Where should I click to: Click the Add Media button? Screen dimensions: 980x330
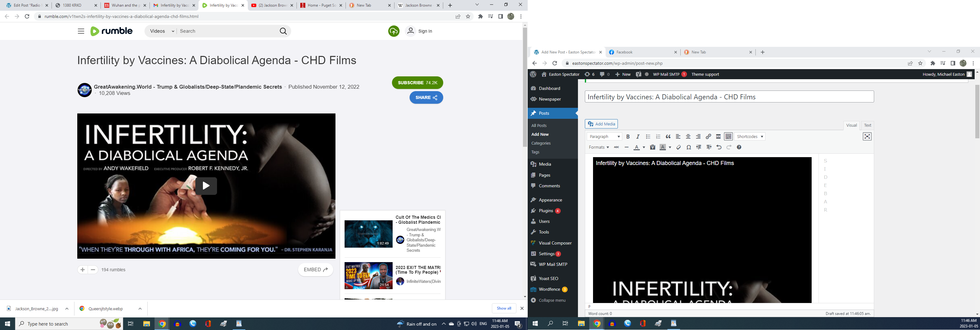click(x=601, y=124)
